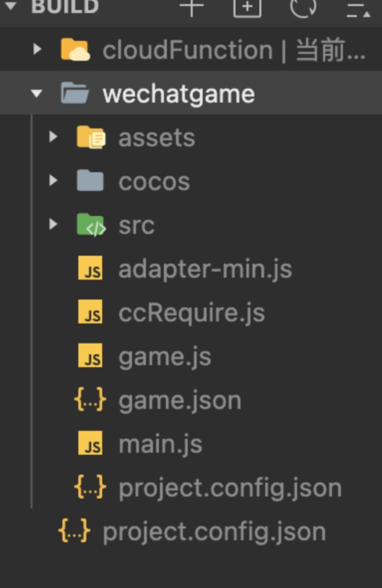This screenshot has width=382, height=588.
Task: Open the ccRequire.js file
Action: click(191, 313)
